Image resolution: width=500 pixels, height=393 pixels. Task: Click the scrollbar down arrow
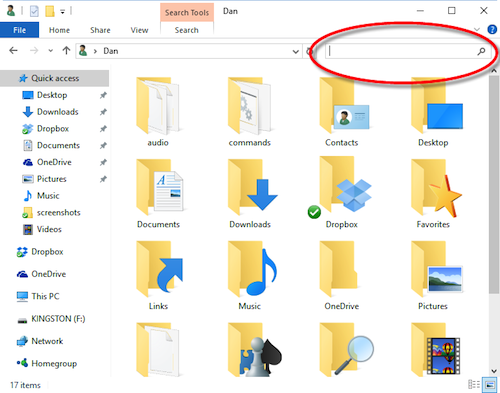click(x=494, y=371)
